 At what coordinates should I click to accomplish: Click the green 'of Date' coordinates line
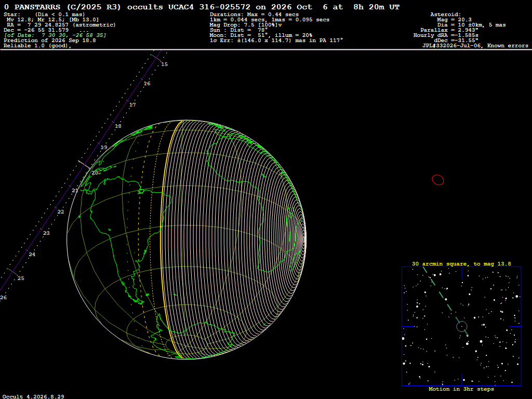pyautogui.click(x=55, y=35)
